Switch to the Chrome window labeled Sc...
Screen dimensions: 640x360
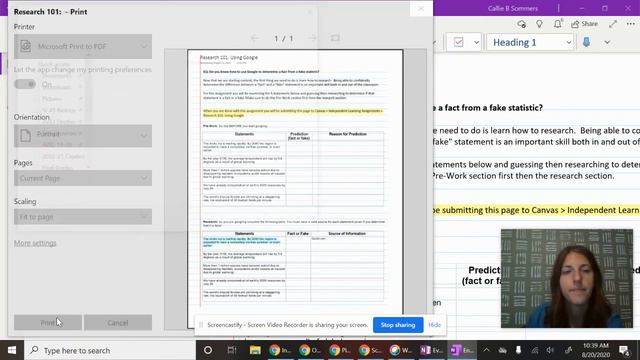click(370, 350)
